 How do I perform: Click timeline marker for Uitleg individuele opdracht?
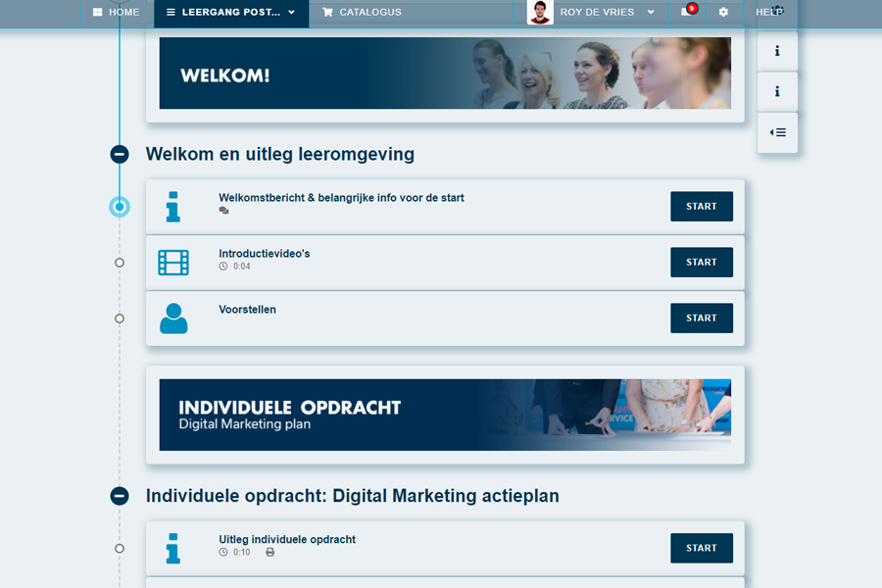(120, 549)
